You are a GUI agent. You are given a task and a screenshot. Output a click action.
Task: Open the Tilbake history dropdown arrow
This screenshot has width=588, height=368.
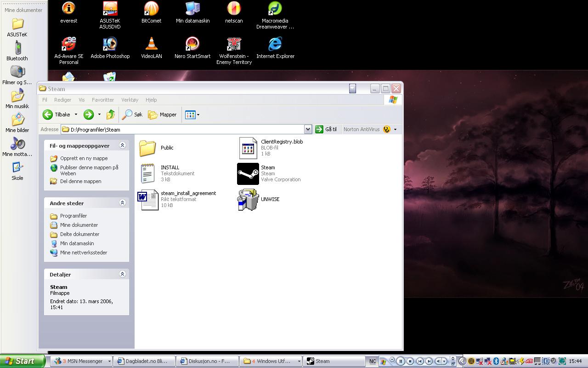[76, 115]
